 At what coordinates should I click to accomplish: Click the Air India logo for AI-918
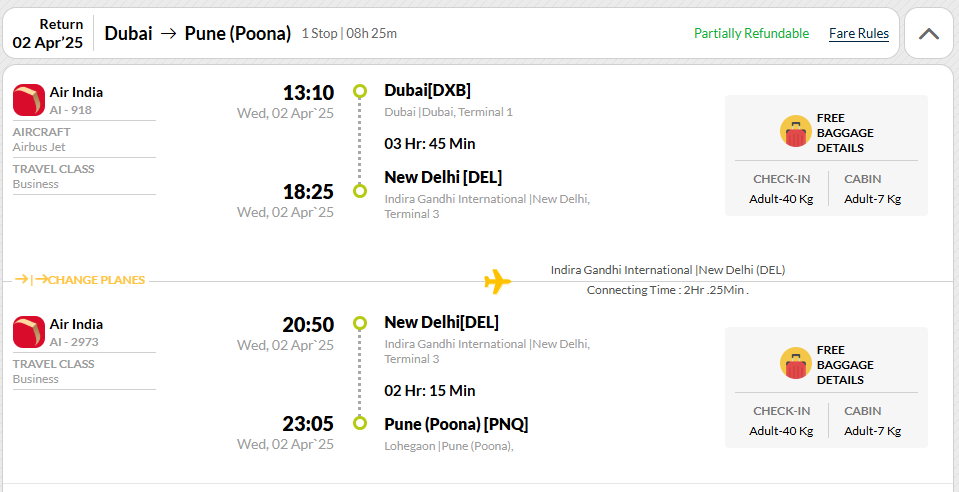29,100
